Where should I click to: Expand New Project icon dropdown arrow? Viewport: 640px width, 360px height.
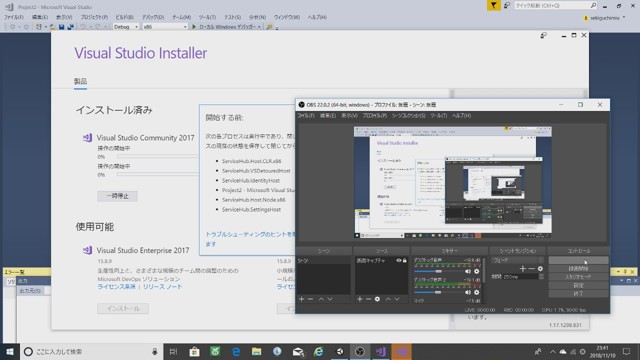(x=45, y=27)
